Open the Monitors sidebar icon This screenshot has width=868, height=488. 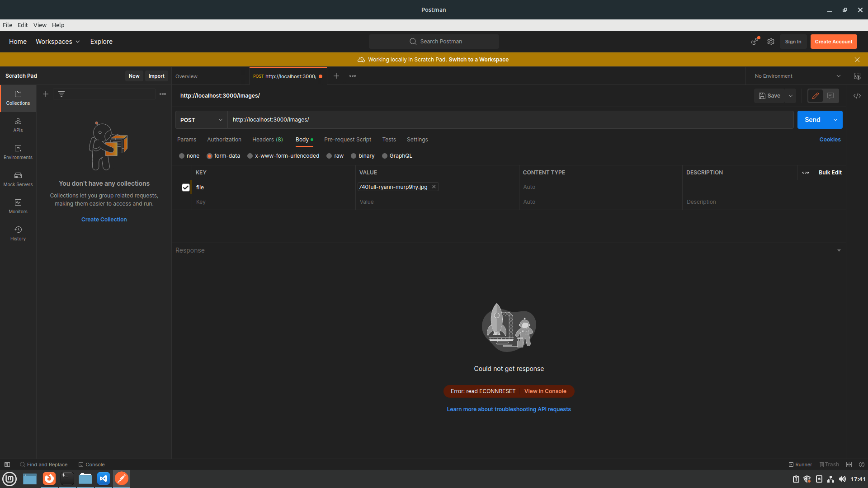(18, 206)
